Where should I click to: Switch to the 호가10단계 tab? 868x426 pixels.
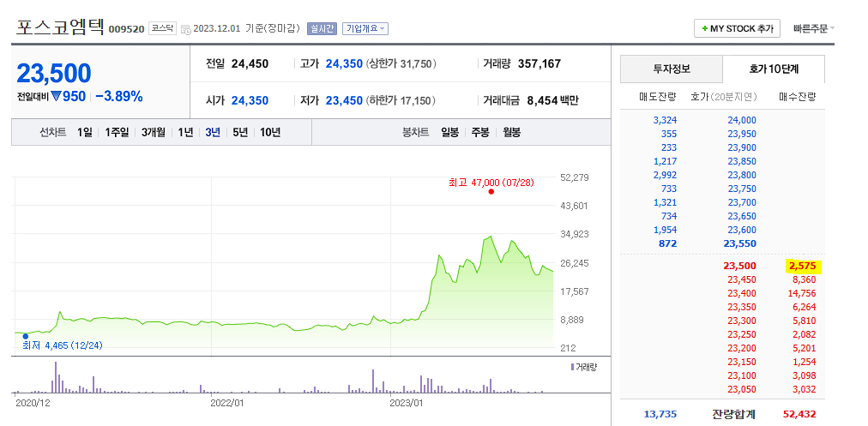pos(774,69)
